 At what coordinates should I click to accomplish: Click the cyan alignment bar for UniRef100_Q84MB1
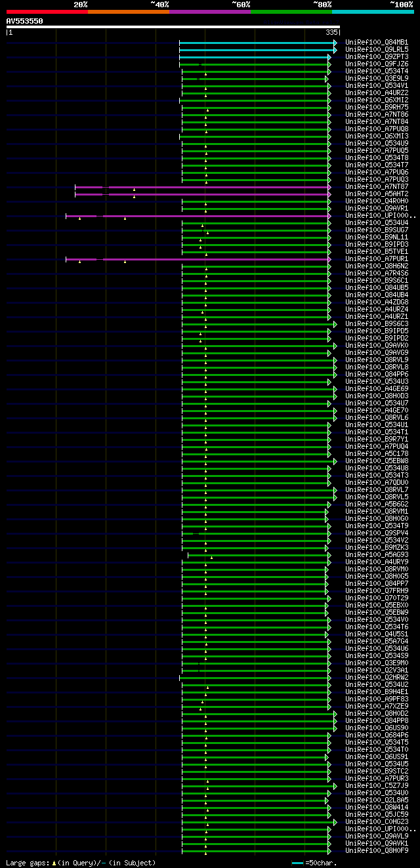pos(257,43)
